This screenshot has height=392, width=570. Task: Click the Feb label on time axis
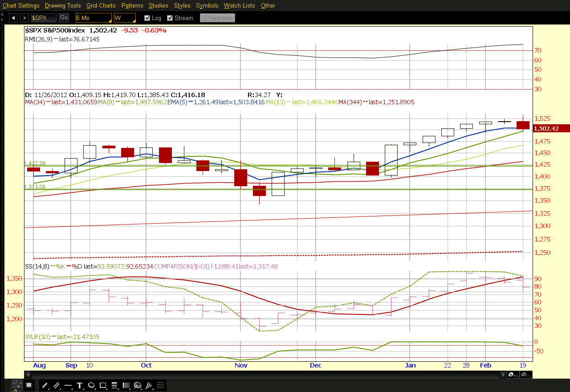click(485, 365)
